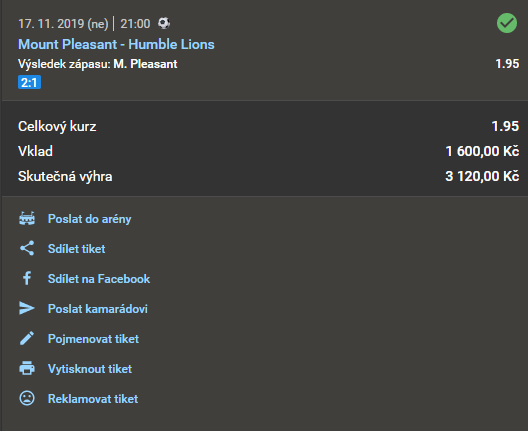This screenshot has height=431, width=528.
Task: Click the Skutečná výhra amount 3 120,00 Kč
Action: [482, 176]
